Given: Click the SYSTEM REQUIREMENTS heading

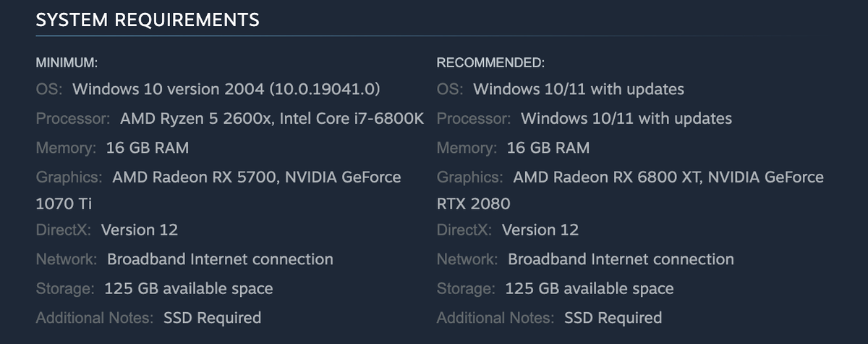Looking at the screenshot, I should [x=147, y=20].
